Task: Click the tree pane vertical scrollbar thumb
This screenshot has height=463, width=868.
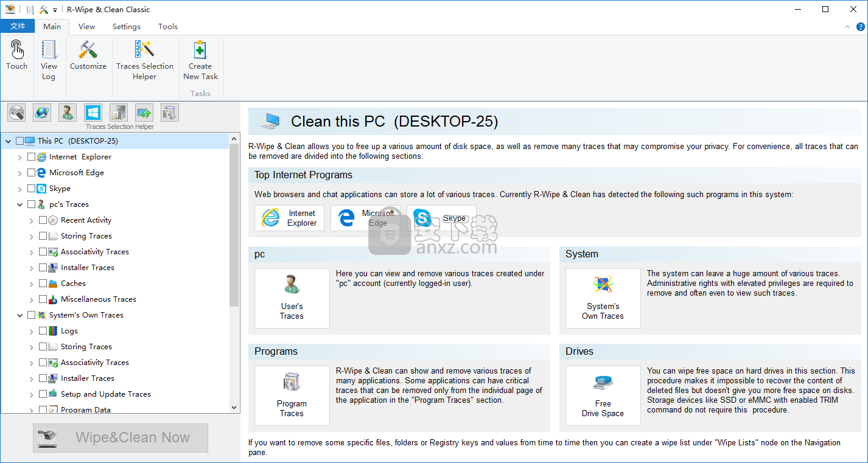Action: [x=234, y=225]
